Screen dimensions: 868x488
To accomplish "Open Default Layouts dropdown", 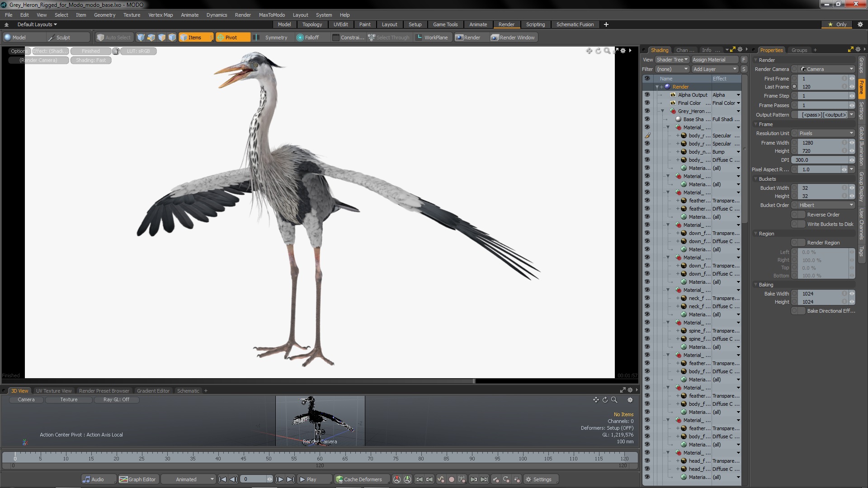I will coord(37,24).
